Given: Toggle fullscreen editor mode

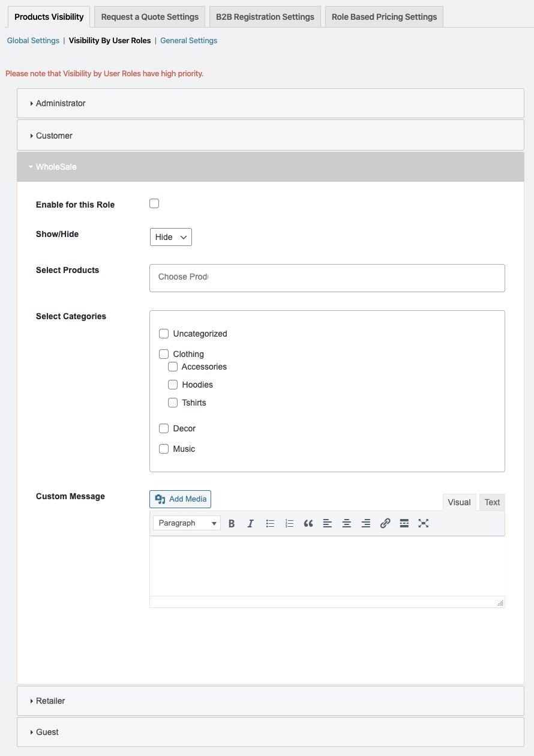Looking at the screenshot, I should point(424,523).
